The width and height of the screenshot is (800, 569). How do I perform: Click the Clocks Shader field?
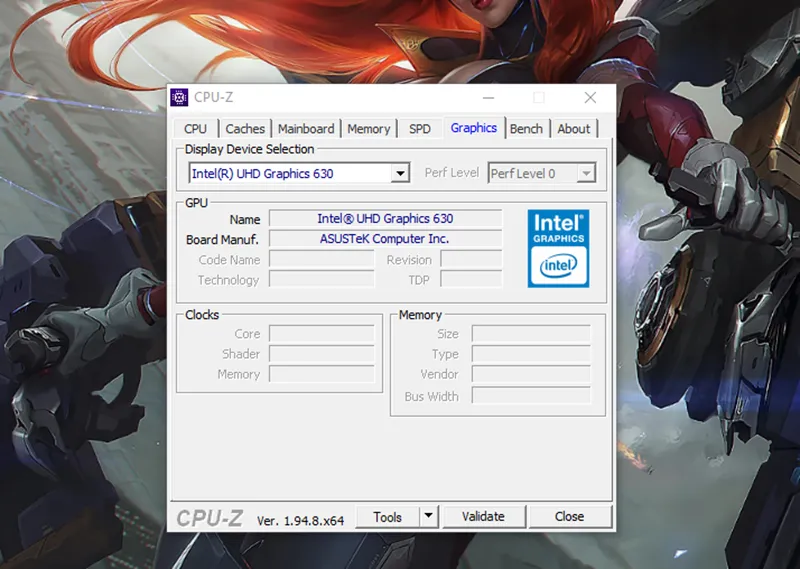tap(321, 354)
